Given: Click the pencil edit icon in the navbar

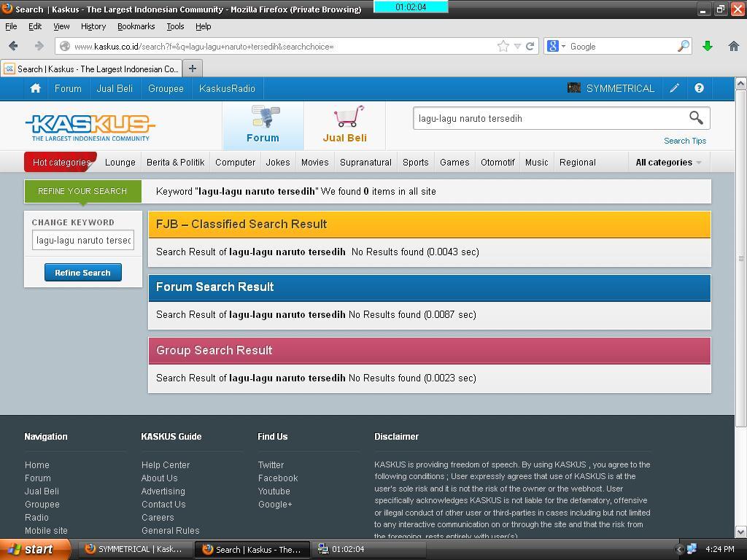Looking at the screenshot, I should [x=675, y=88].
